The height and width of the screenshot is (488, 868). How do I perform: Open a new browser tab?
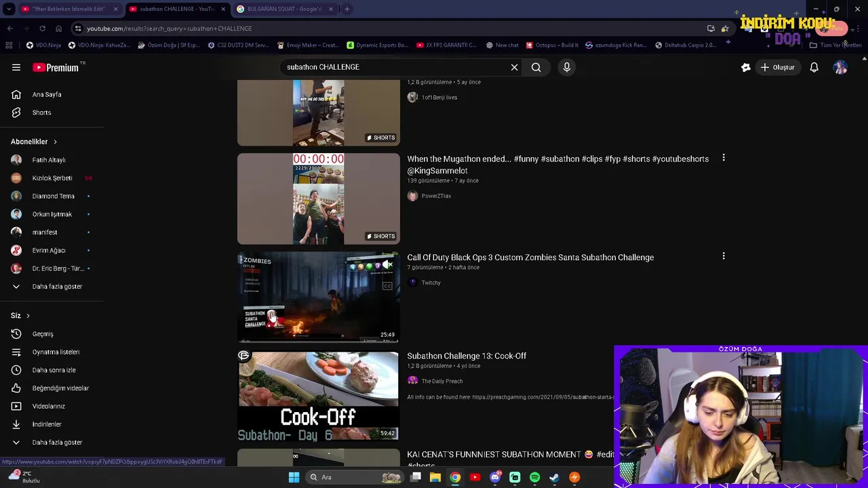(x=347, y=9)
